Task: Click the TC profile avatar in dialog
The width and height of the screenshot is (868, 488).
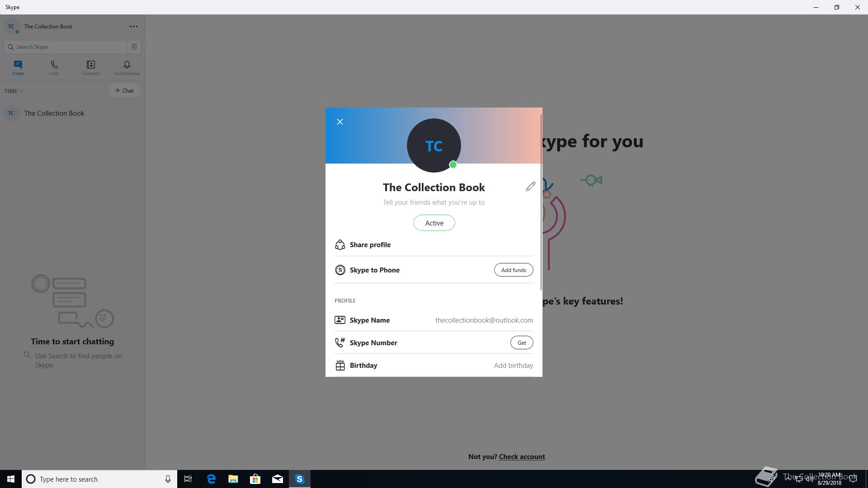Action: [434, 145]
